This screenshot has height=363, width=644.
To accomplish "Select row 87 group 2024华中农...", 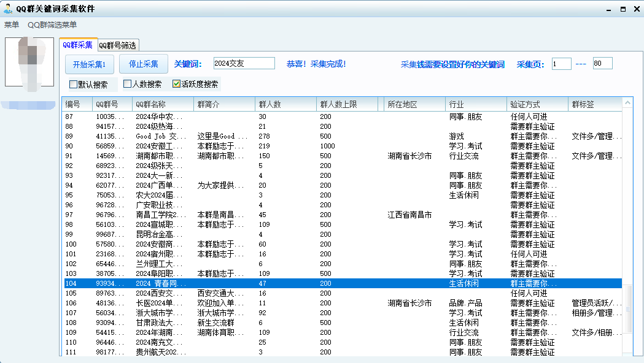I will point(343,117).
